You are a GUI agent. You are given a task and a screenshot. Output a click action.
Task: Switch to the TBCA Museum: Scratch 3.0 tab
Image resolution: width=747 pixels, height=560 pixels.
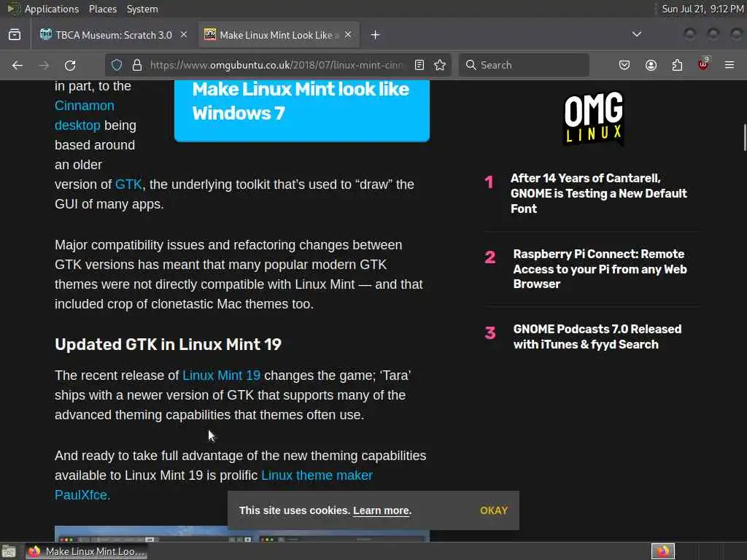113,35
